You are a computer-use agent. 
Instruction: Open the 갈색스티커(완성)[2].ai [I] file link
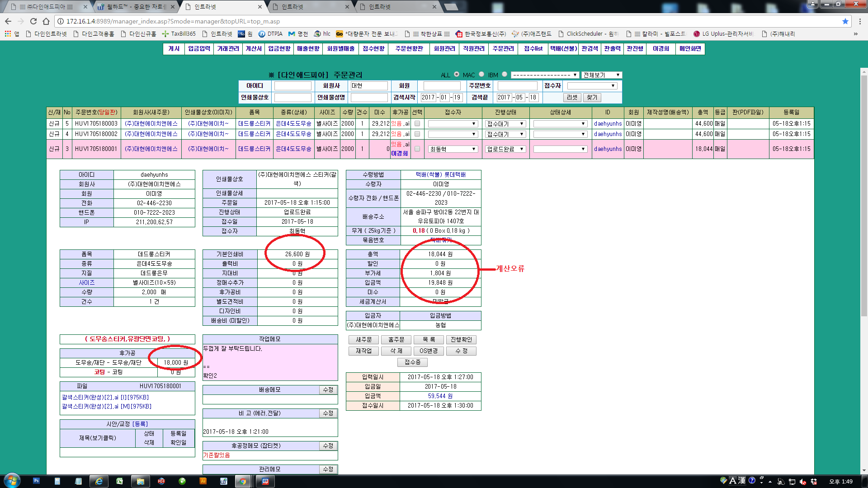click(105, 397)
